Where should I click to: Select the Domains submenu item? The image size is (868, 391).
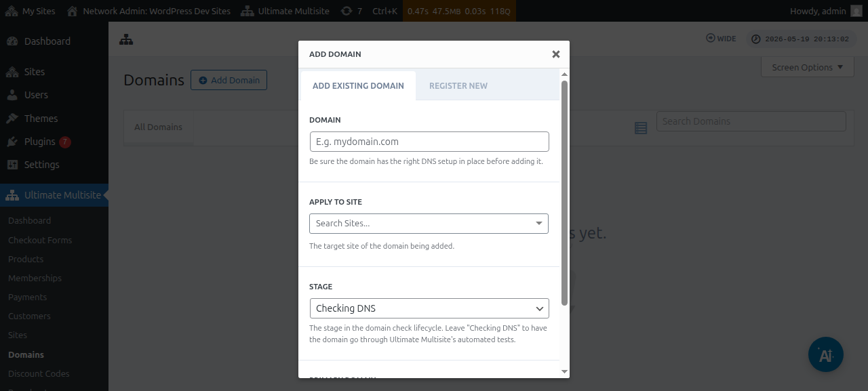26,354
